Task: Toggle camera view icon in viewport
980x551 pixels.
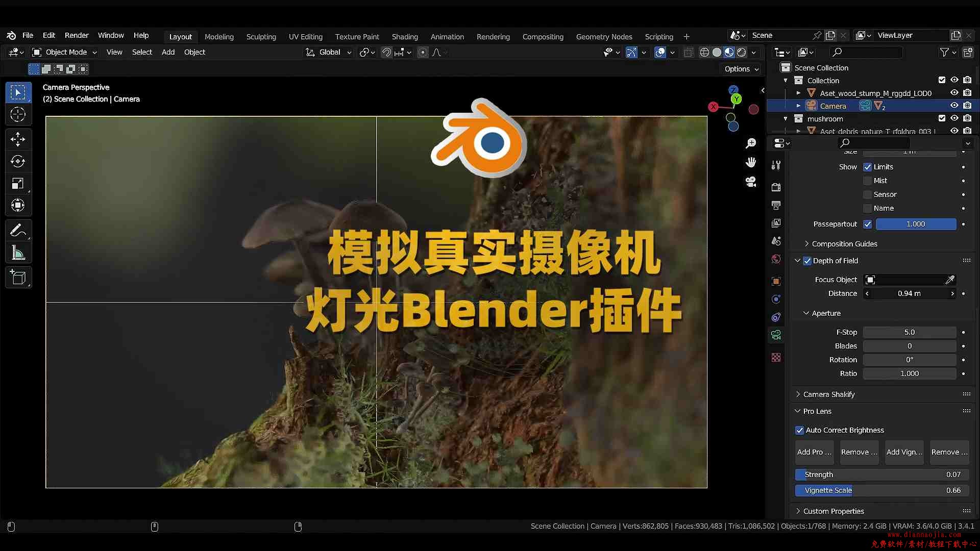Action: coord(751,182)
